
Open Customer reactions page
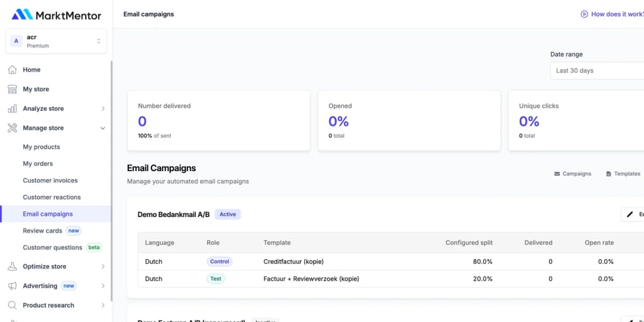[x=52, y=197]
